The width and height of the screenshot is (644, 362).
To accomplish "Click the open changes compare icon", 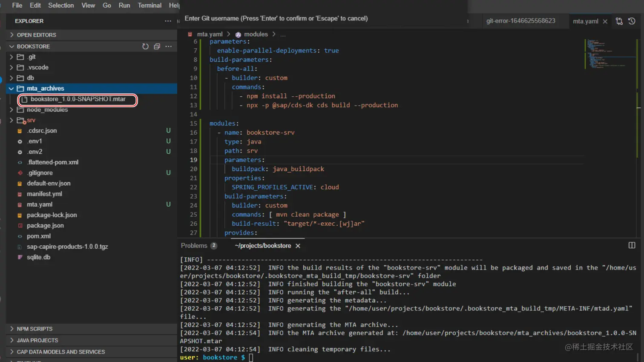I will (x=619, y=21).
